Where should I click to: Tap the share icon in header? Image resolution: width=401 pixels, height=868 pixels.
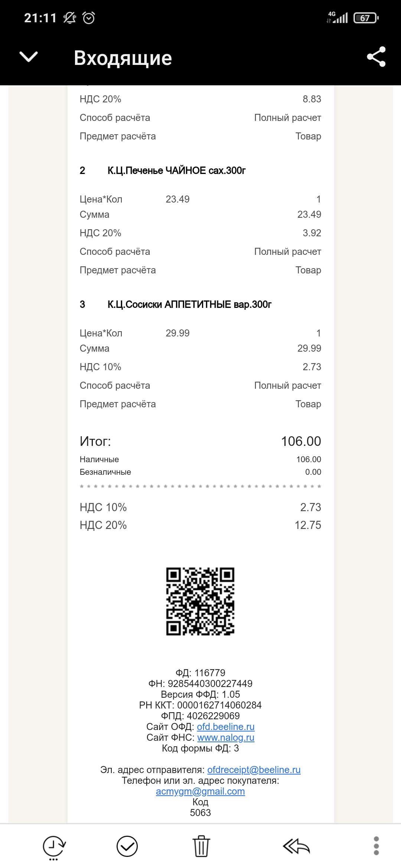tap(376, 57)
